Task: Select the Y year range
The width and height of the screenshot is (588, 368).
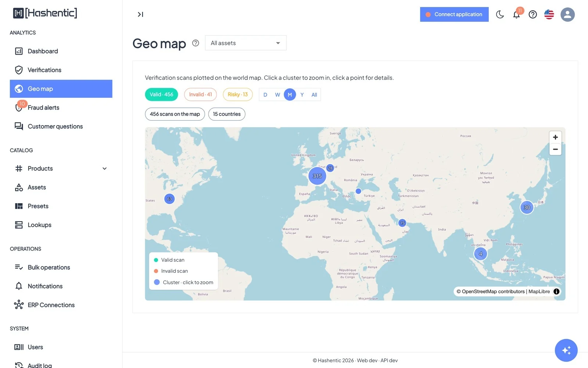Action: (x=302, y=95)
